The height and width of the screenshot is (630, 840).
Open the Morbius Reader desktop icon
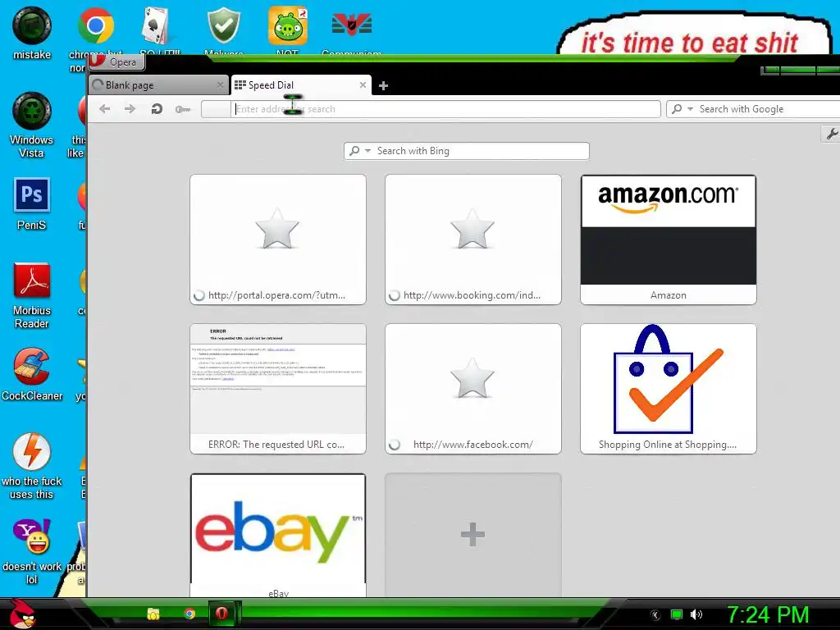pyautogui.click(x=32, y=295)
